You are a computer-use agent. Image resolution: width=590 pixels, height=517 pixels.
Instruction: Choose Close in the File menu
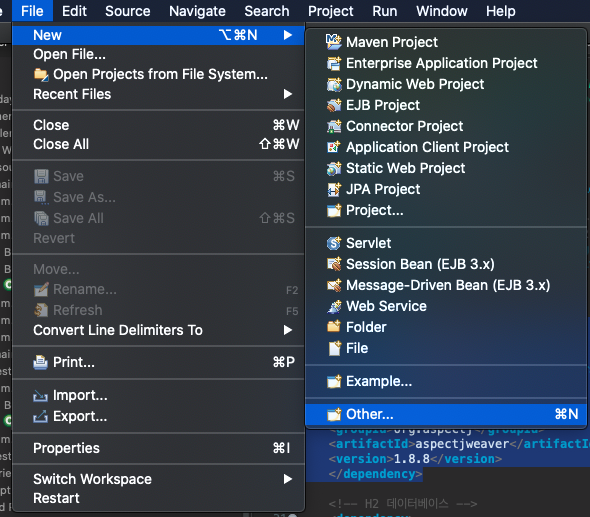coord(158,125)
